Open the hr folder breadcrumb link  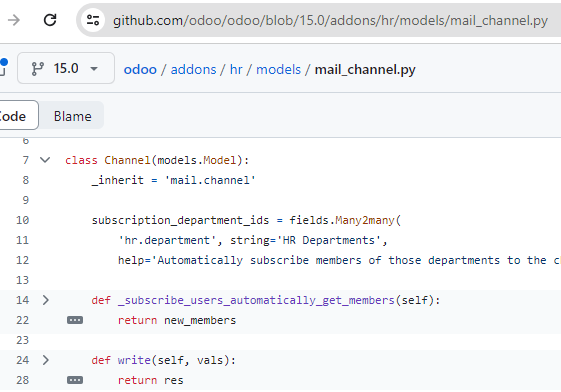click(236, 69)
